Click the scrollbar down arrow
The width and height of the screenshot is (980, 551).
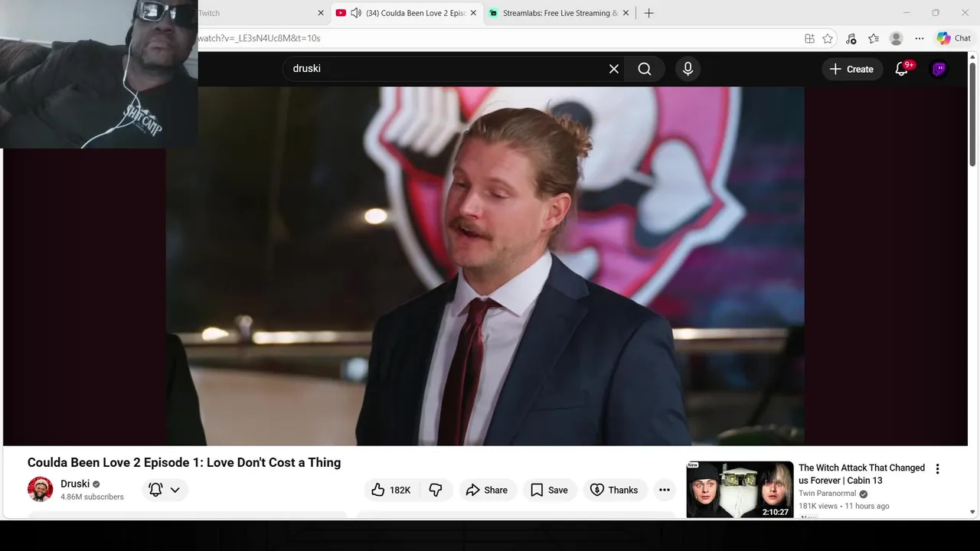point(973,512)
